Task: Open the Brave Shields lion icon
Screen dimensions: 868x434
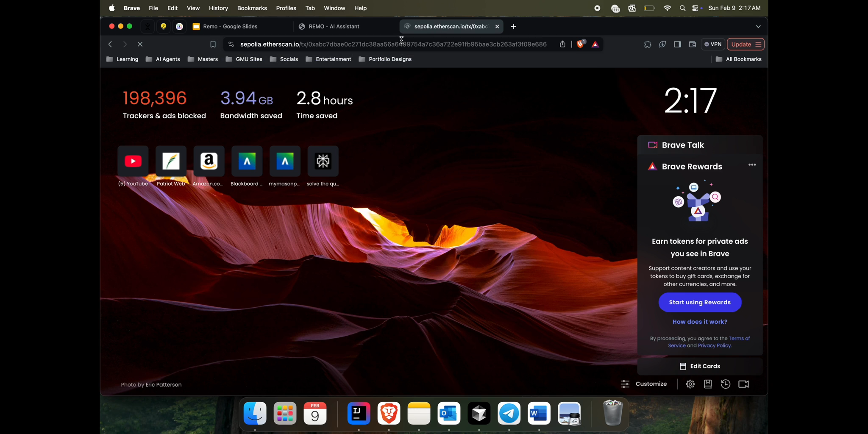Action: pos(581,44)
